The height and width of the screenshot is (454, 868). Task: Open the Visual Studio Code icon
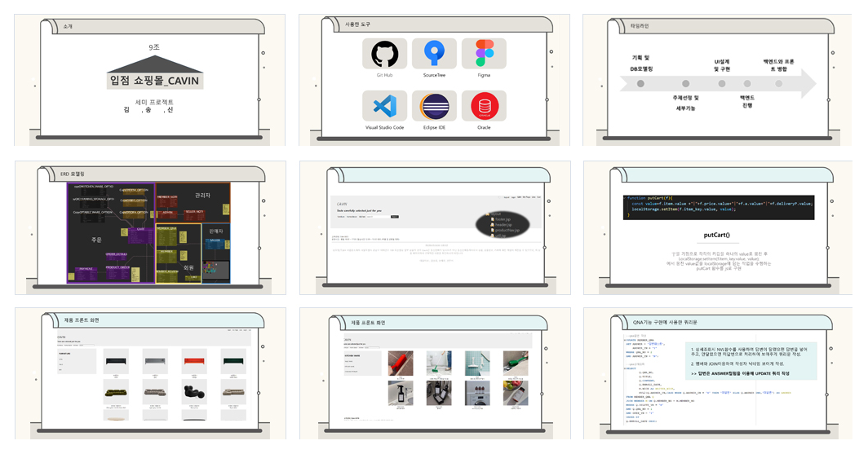(385, 106)
